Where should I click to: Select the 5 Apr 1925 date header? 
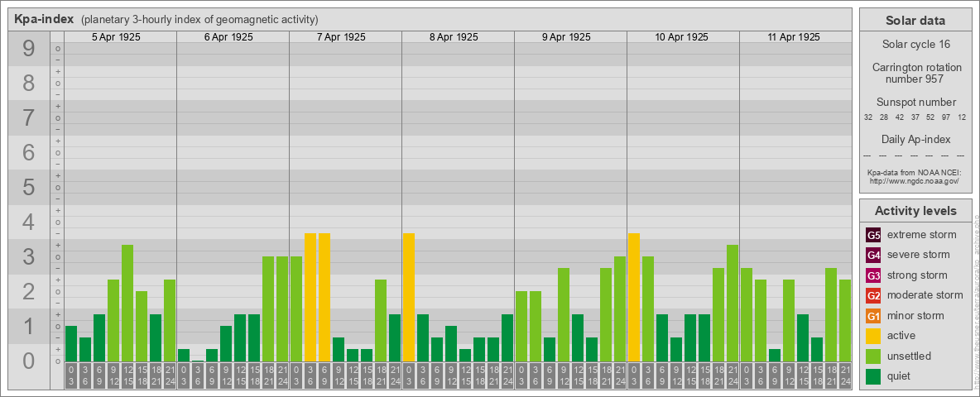click(116, 37)
